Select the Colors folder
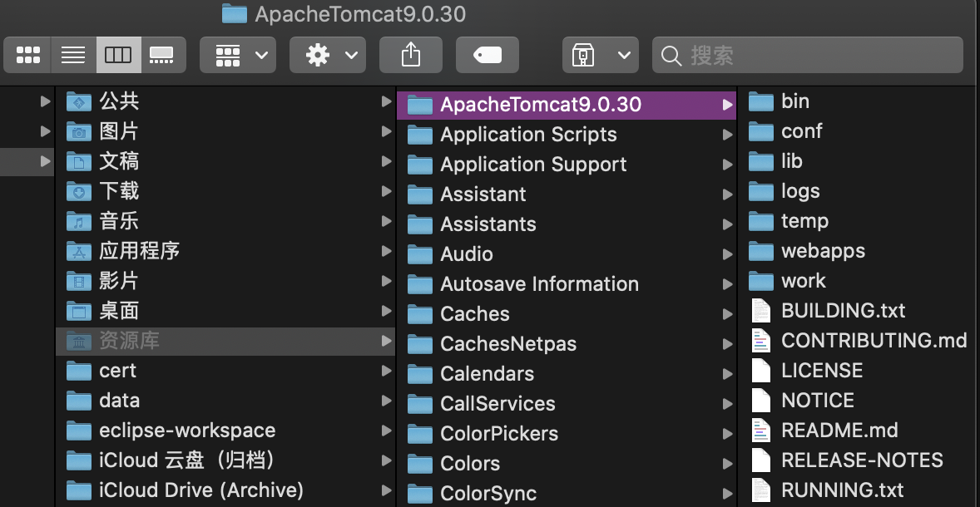The width and height of the screenshot is (980, 507). click(567, 464)
